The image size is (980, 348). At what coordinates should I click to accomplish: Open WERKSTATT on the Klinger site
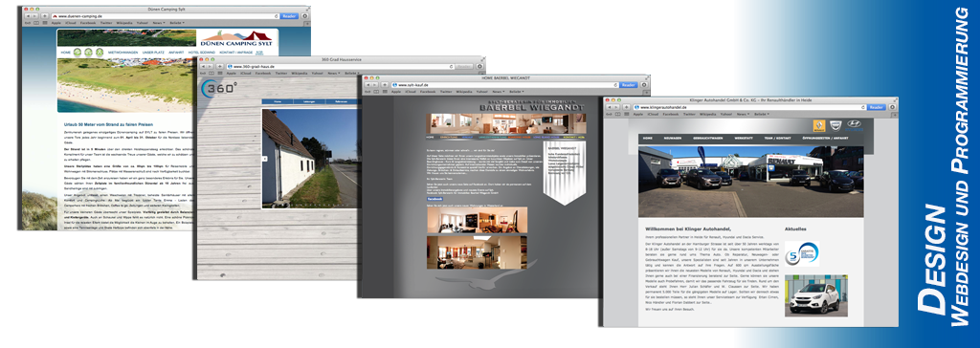744,138
